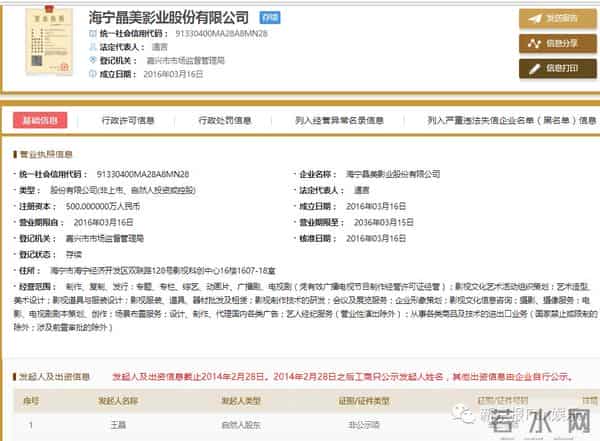Switch to the 行政处罚信息 tab
The height and width of the screenshot is (441, 600).
coord(225,121)
